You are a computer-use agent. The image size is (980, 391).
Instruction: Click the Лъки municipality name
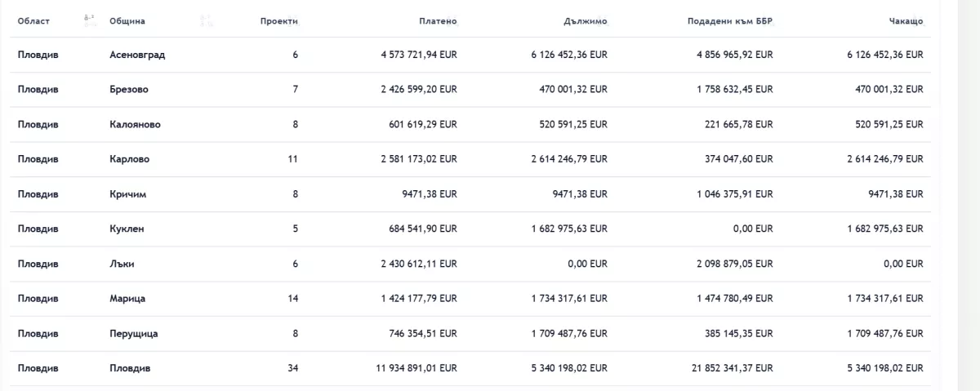(x=121, y=264)
